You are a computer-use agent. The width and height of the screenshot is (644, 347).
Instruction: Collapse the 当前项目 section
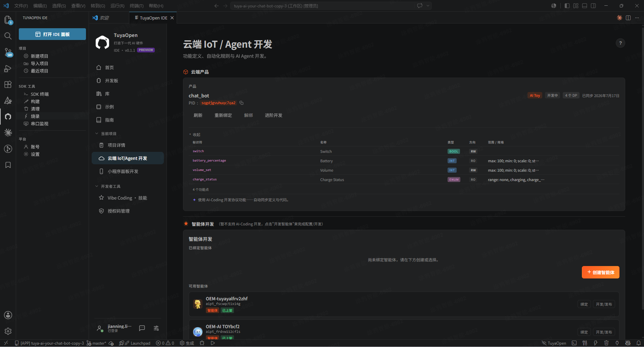(x=106, y=134)
